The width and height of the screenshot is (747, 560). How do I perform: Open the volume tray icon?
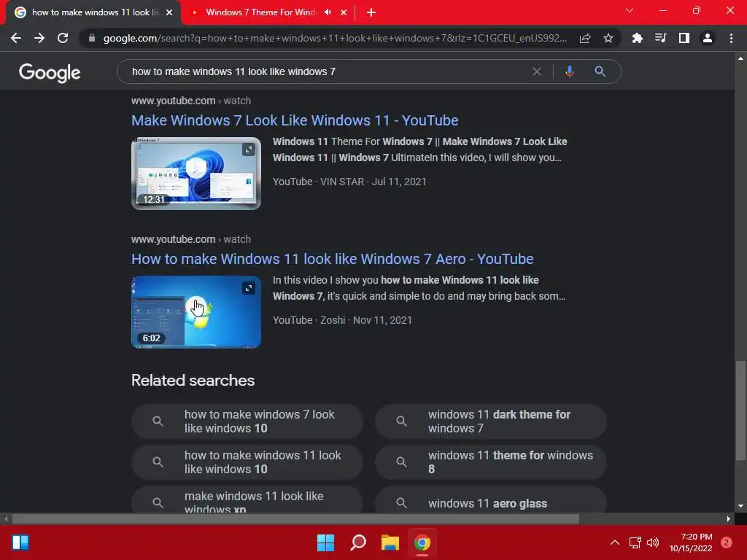tap(653, 542)
